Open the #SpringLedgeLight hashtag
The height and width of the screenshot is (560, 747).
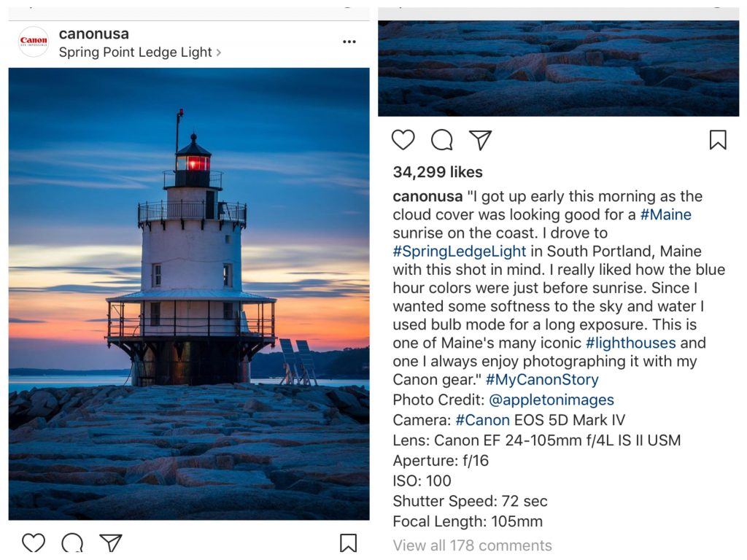[459, 252]
